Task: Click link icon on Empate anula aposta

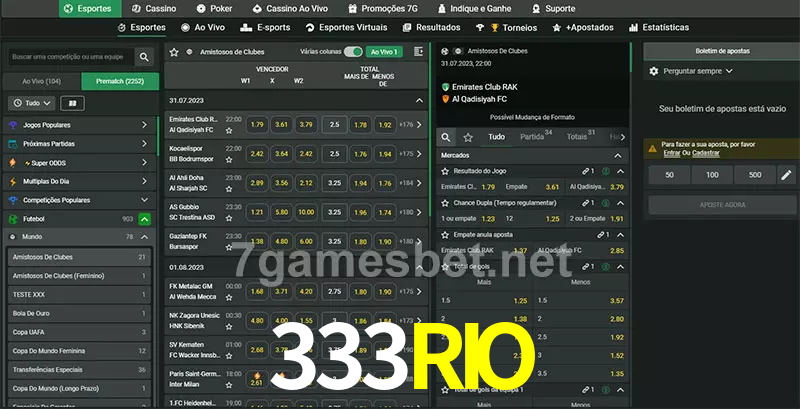Action: tap(603, 235)
